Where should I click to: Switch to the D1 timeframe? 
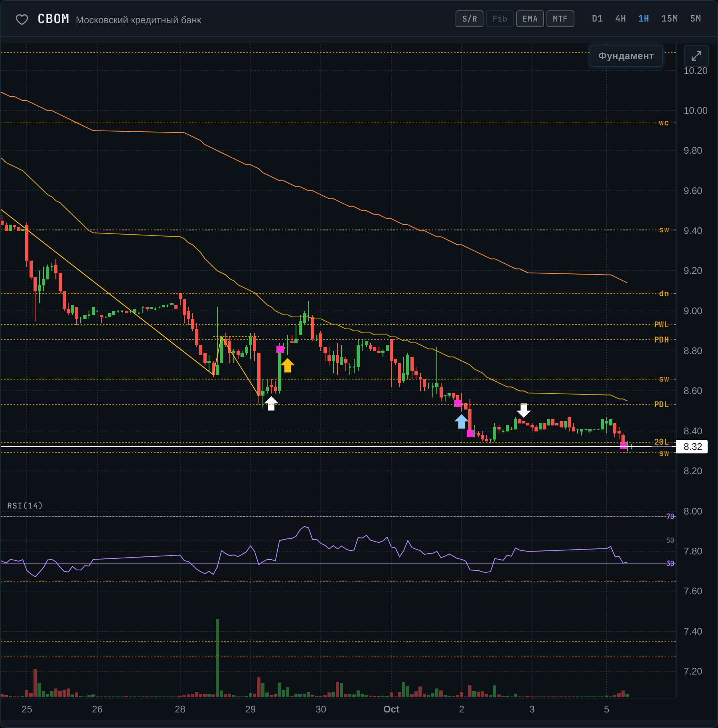(x=597, y=19)
